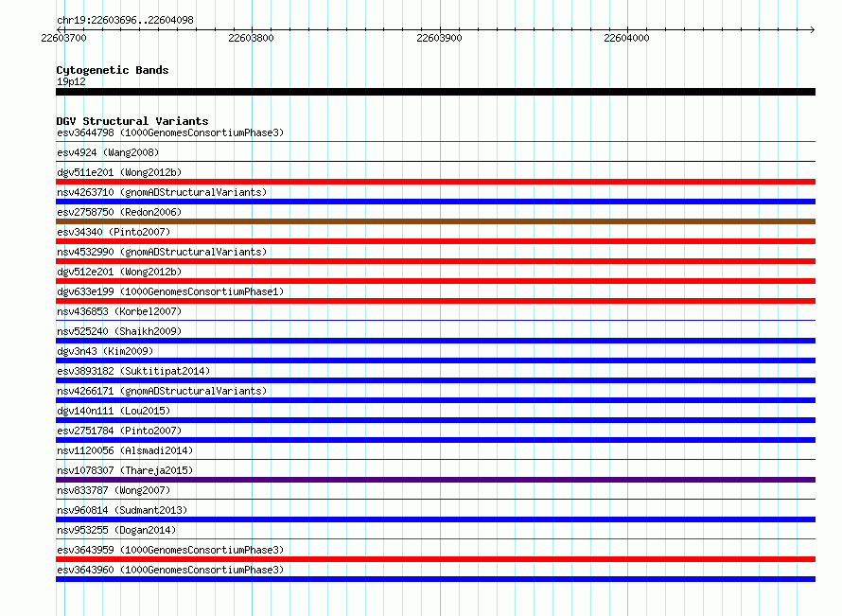This screenshot has height=616, width=842.
Task: Click the esv3644798 1000GenomesConsortiumPhase3 variant label
Action: pyautogui.click(x=170, y=132)
